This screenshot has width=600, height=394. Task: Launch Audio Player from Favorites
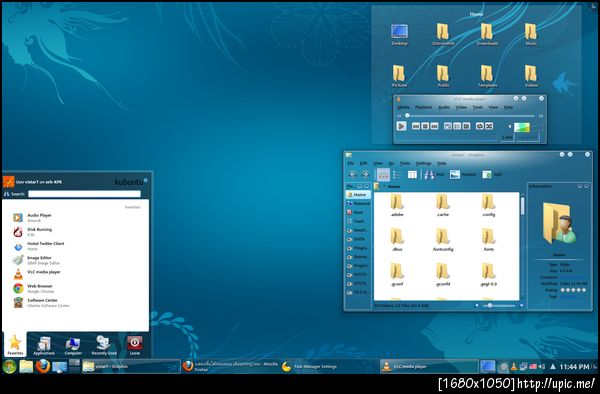(x=76, y=218)
